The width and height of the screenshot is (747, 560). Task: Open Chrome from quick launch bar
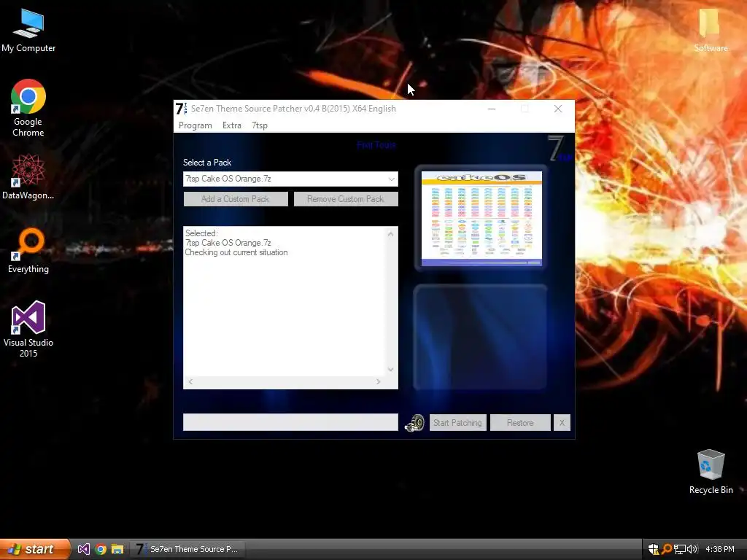point(101,549)
